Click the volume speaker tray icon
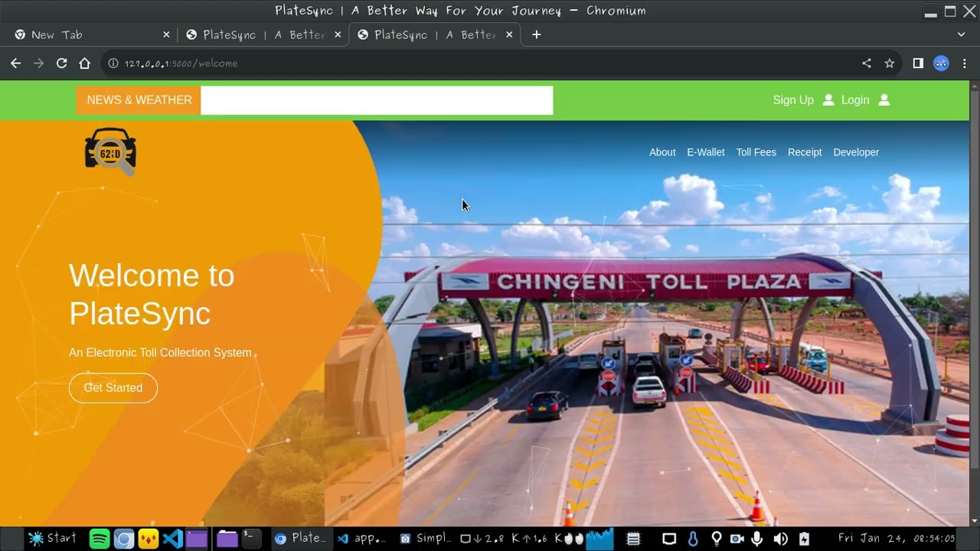Image resolution: width=980 pixels, height=551 pixels. coord(781,539)
